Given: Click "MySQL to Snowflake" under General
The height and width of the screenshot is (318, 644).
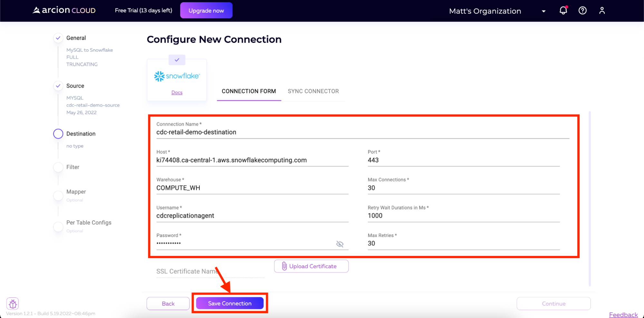Looking at the screenshot, I should point(90,50).
